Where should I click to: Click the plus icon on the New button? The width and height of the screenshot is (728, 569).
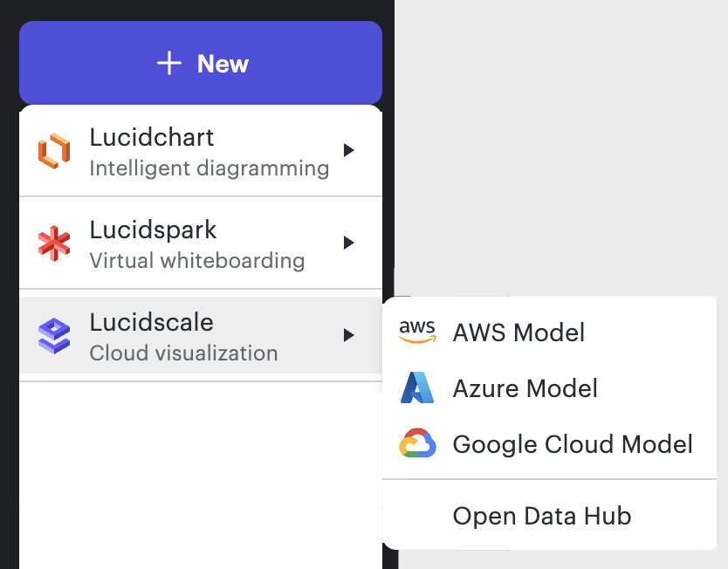click(x=169, y=63)
